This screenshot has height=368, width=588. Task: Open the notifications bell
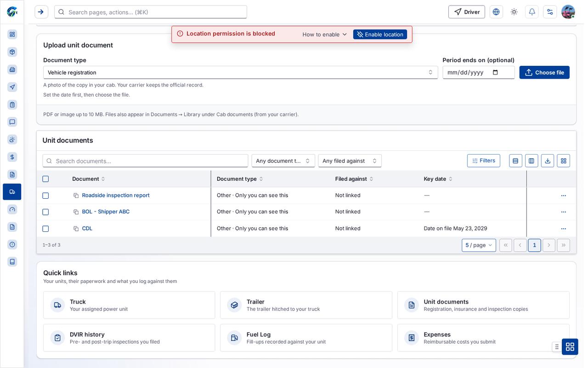[x=532, y=12]
